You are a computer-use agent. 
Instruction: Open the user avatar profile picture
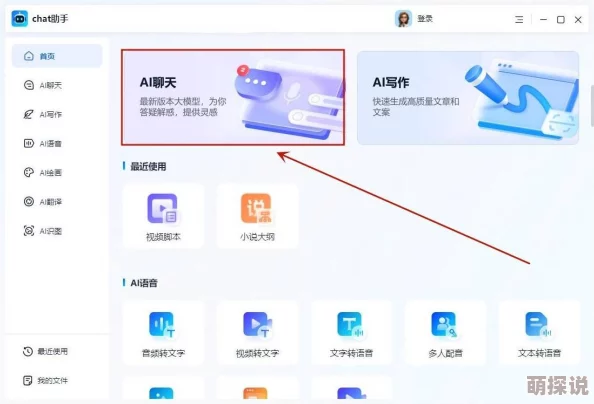tap(403, 19)
